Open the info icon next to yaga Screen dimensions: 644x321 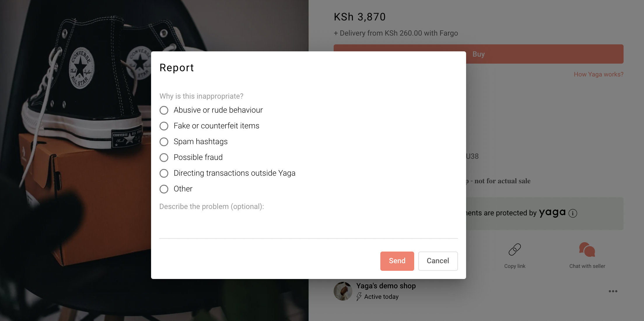pyautogui.click(x=573, y=213)
